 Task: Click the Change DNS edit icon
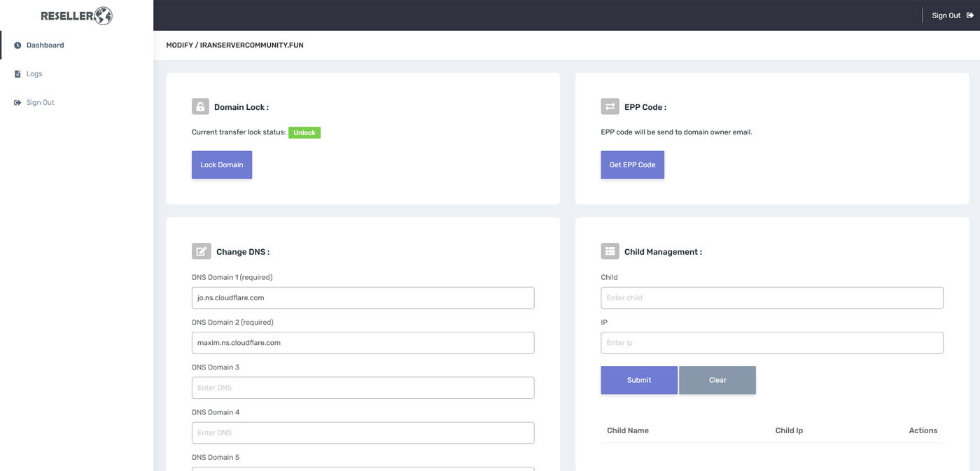coord(201,251)
